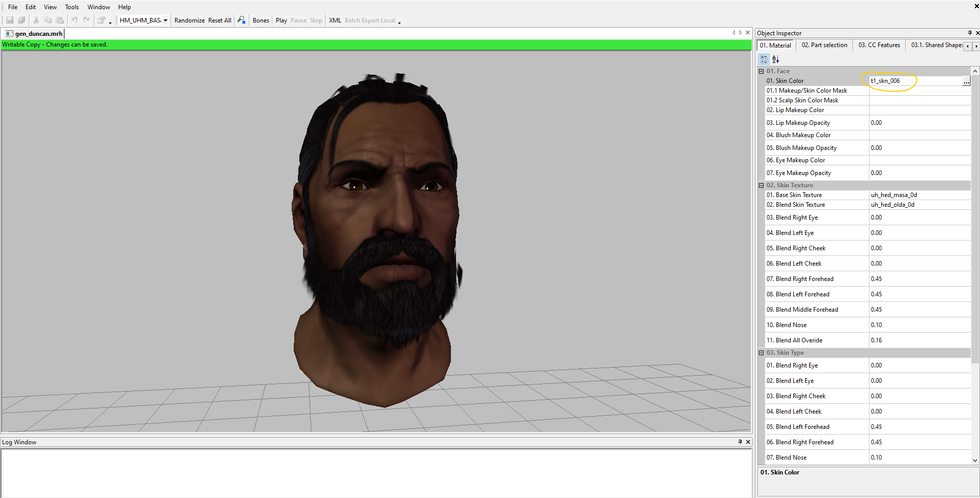The image size is (980, 498).
Task: Click the XML toolbar button
Action: (x=335, y=20)
